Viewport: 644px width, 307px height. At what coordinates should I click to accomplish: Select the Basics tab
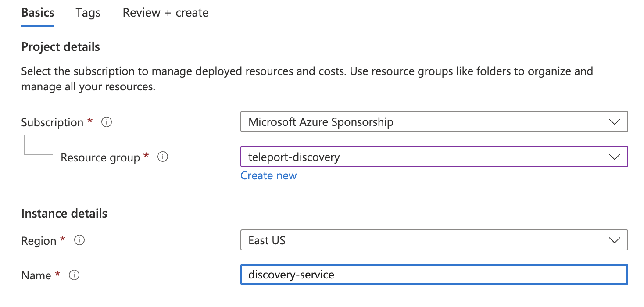click(x=38, y=13)
